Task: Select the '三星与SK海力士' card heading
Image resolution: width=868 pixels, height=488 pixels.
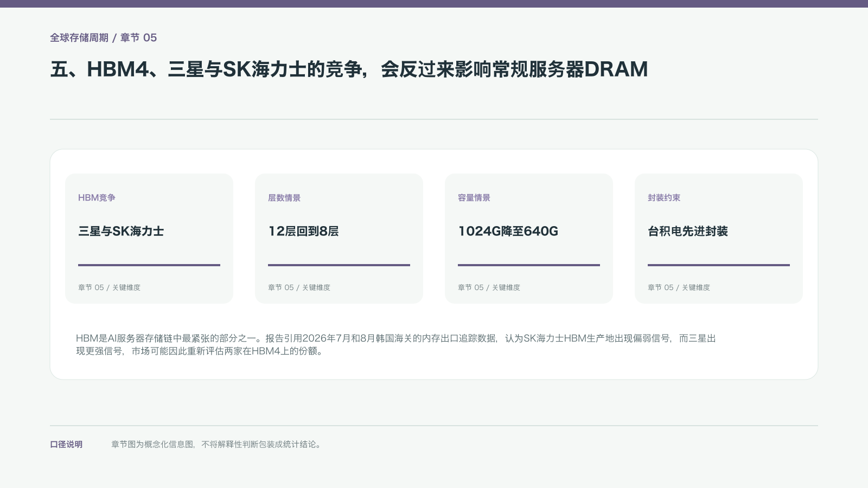Action: [x=121, y=231]
